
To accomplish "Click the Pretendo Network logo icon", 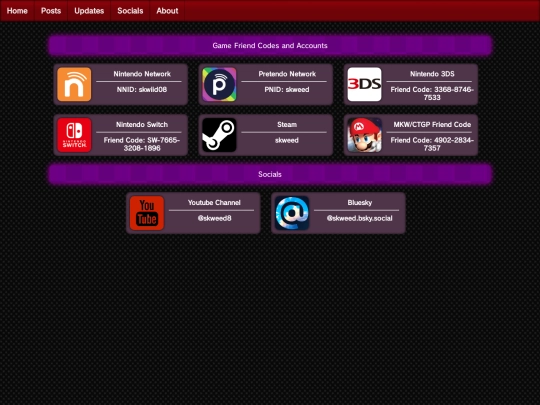I will [x=219, y=84].
